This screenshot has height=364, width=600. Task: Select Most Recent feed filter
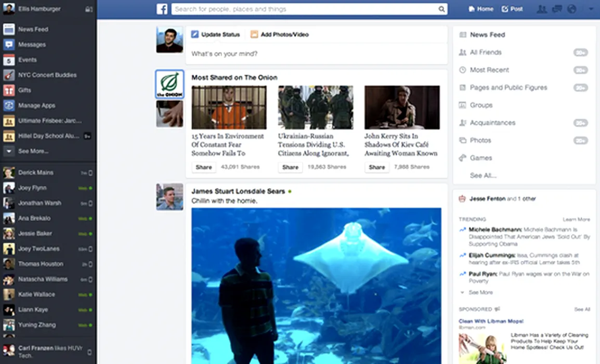489,70
